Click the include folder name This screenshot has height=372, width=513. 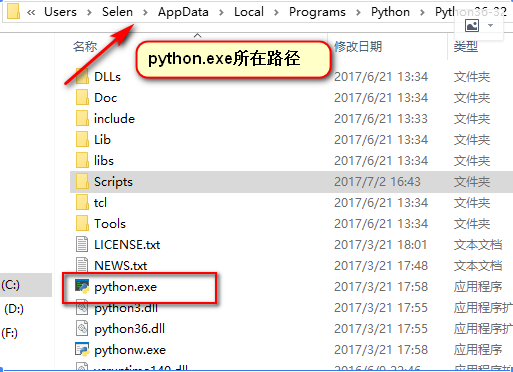tap(114, 119)
